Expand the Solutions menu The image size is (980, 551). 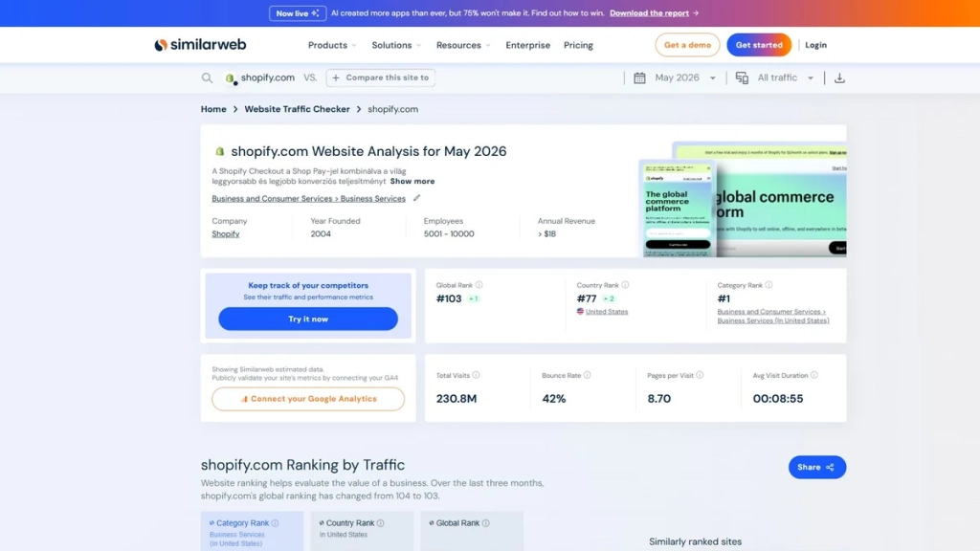(396, 45)
